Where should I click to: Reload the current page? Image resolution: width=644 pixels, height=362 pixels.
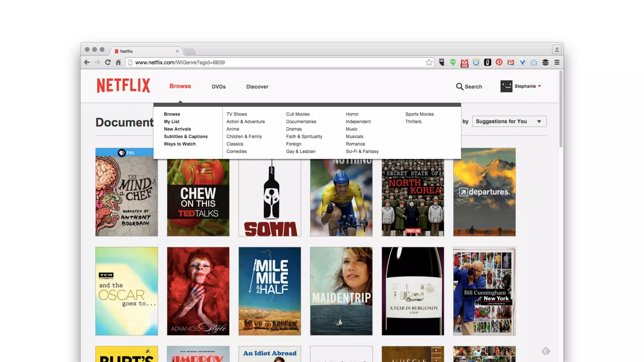(x=108, y=62)
